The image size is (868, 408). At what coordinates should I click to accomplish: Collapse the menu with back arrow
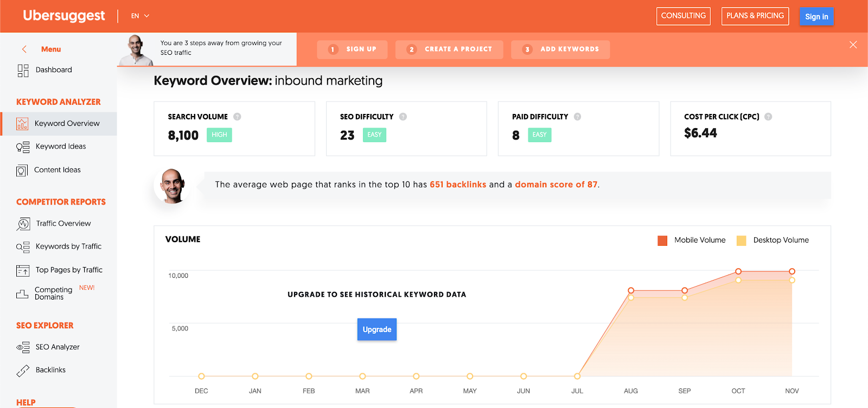(24, 49)
